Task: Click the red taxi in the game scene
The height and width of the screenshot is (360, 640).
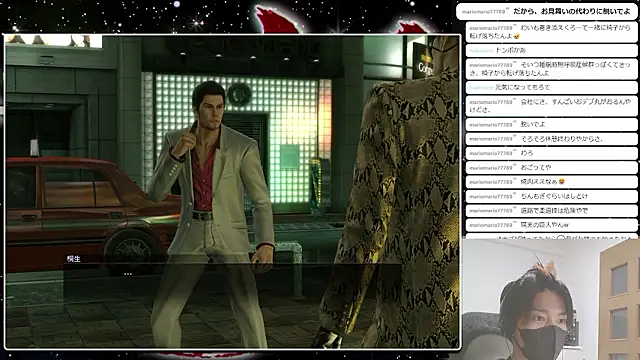Action: (92, 212)
